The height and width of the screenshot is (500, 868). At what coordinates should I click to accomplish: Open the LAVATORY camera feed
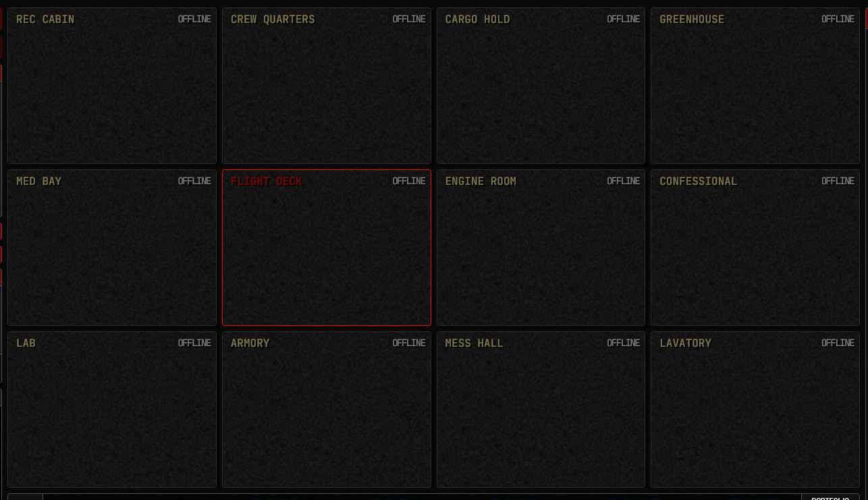755,410
